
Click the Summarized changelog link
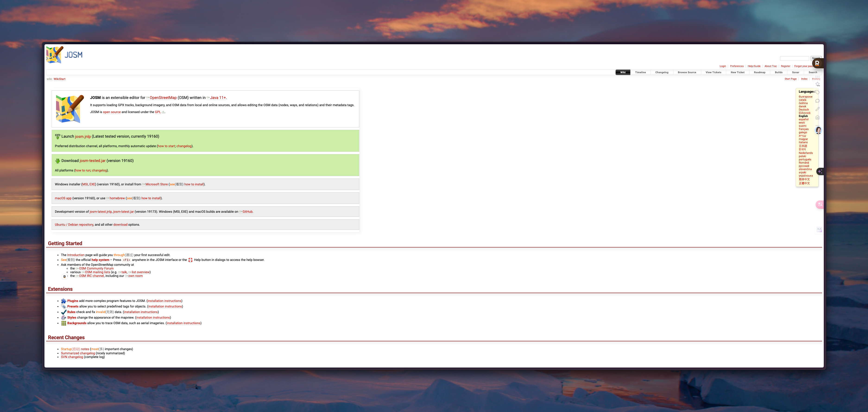pyautogui.click(x=78, y=353)
